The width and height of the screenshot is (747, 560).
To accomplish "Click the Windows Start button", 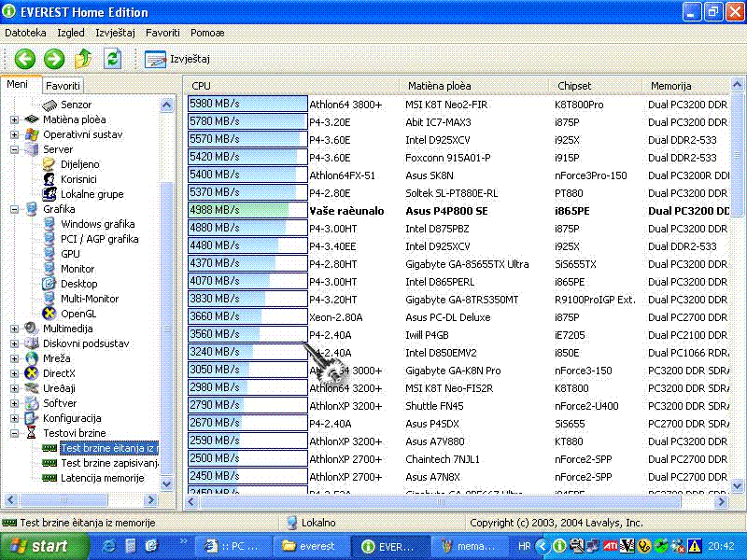I will pos(38,546).
